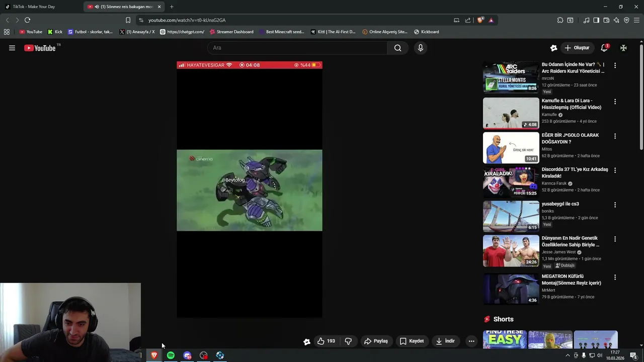644x362 pixels.
Task: Open the Kick bookmark
Action: (55, 32)
